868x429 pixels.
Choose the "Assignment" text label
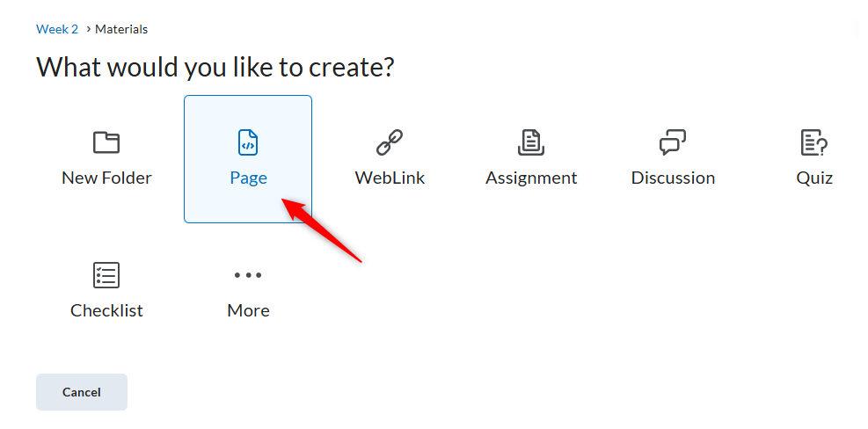click(x=531, y=178)
